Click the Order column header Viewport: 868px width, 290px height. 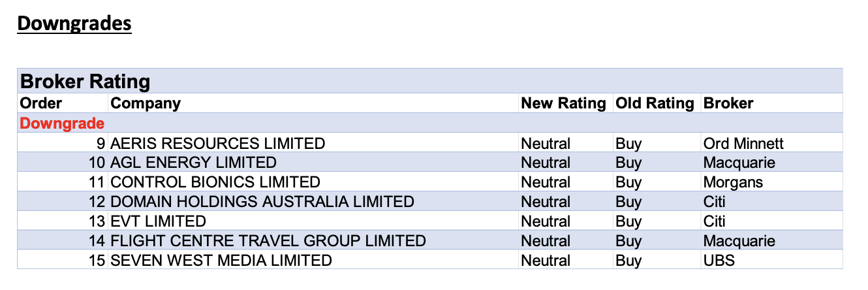pos(41,103)
